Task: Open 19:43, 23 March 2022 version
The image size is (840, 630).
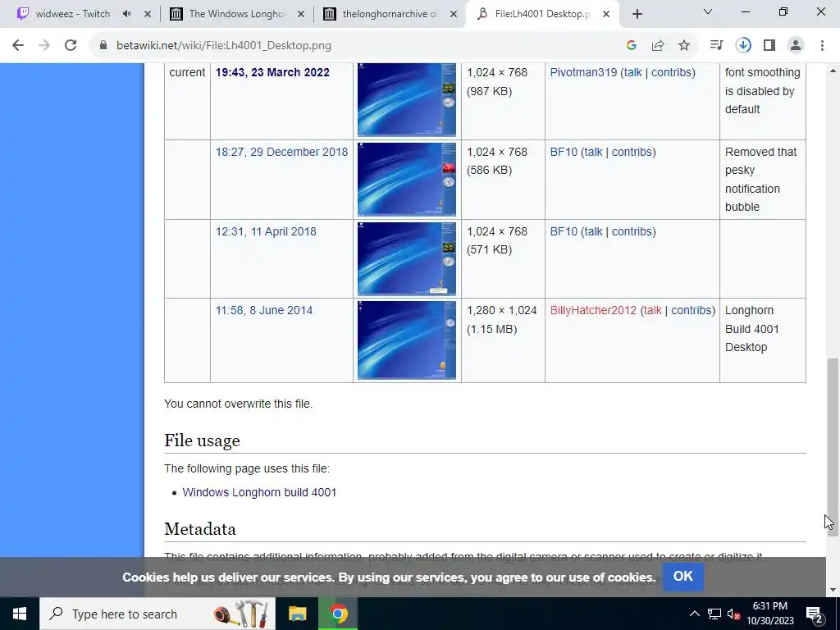Action: pyautogui.click(x=272, y=72)
